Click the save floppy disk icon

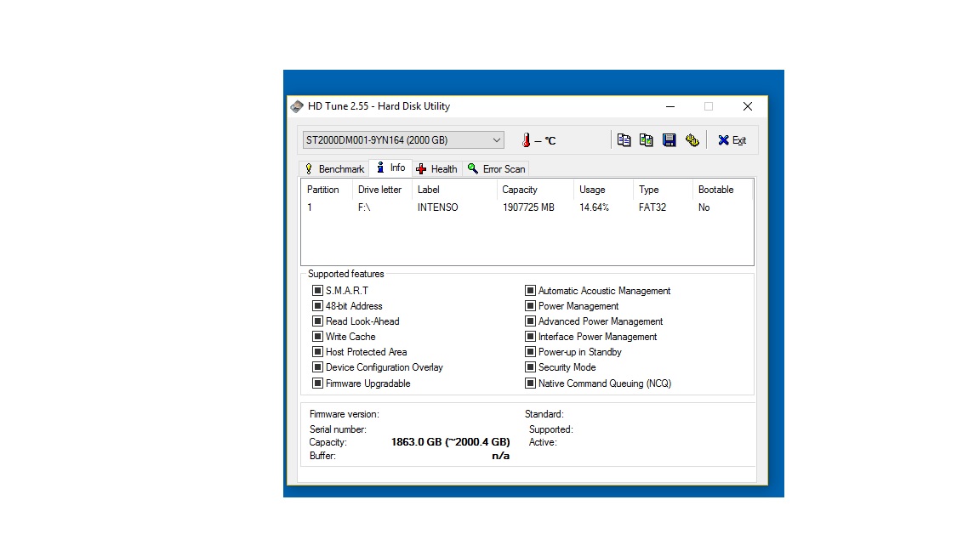tap(669, 140)
